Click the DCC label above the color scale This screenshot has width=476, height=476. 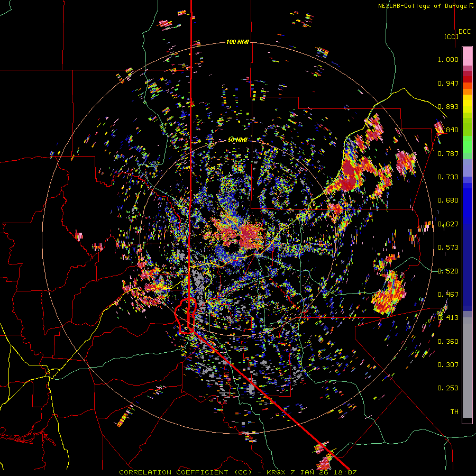click(x=464, y=32)
